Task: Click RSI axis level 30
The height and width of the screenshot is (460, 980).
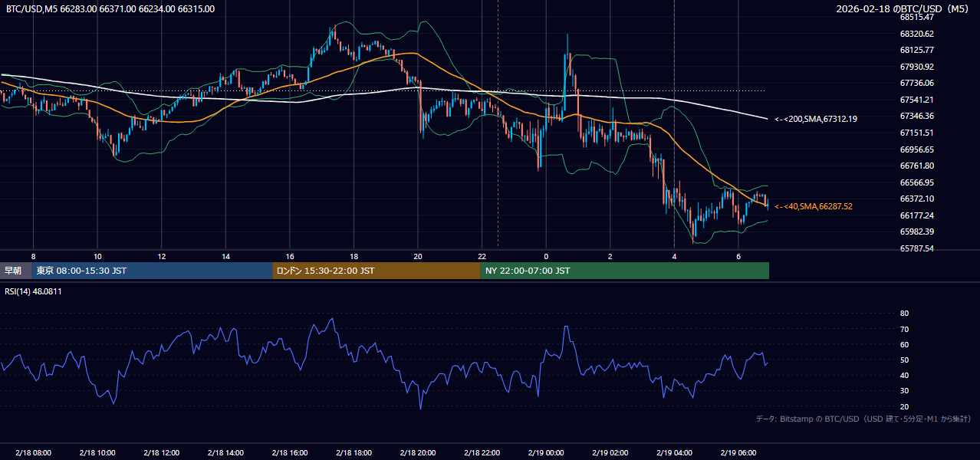Action: click(x=904, y=391)
